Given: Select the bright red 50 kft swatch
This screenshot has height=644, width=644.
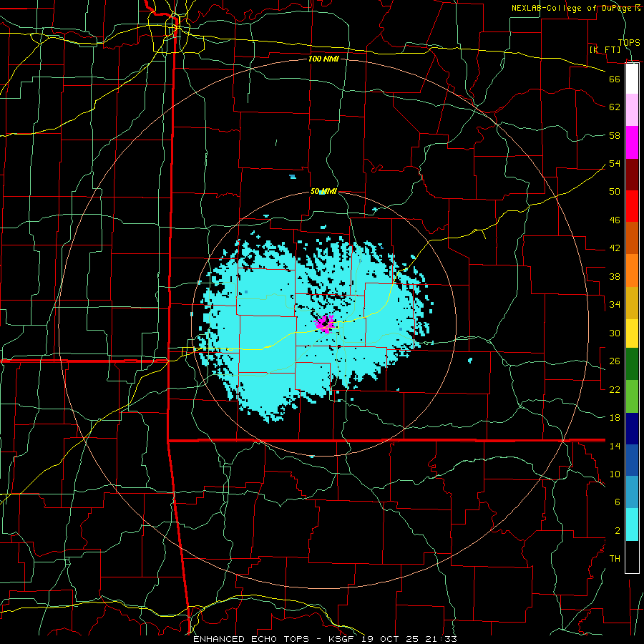Looking at the screenshot, I should click(632, 206).
